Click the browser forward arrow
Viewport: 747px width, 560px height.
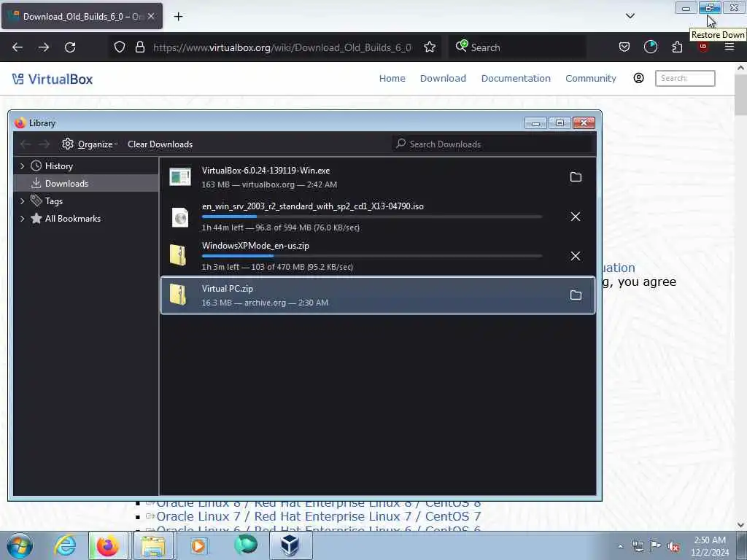click(43, 47)
